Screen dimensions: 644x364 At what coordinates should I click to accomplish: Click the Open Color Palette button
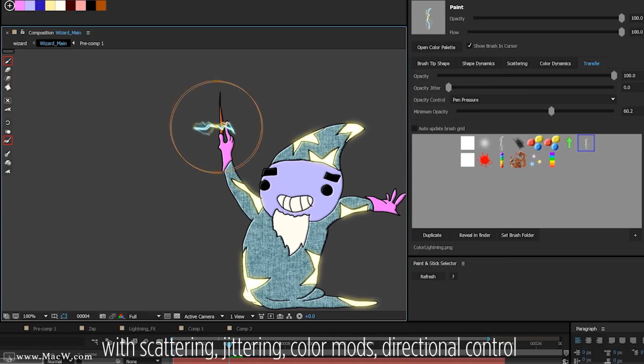(436, 47)
